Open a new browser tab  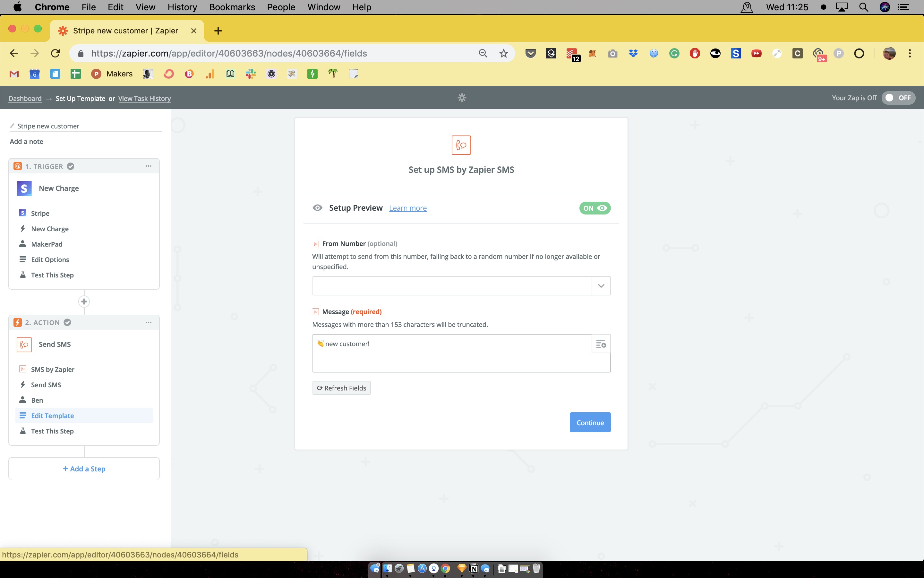218,31
